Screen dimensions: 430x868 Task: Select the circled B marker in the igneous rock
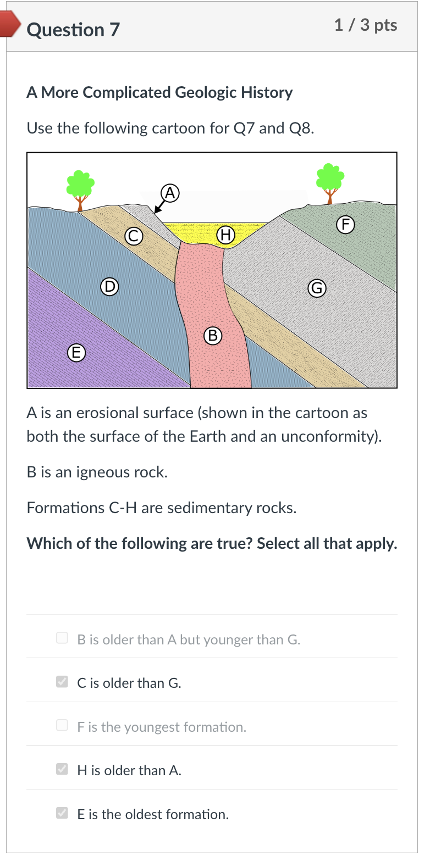pyautogui.click(x=212, y=336)
